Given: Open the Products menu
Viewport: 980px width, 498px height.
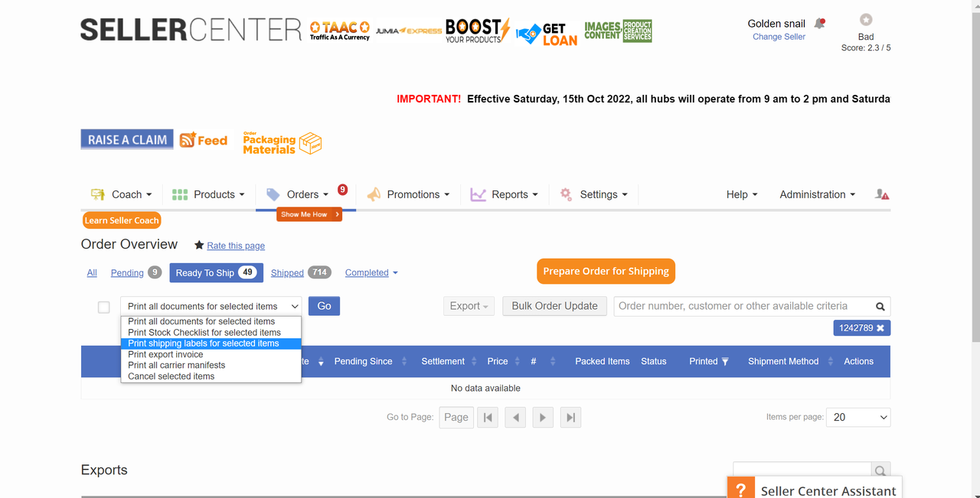Looking at the screenshot, I should coord(208,195).
